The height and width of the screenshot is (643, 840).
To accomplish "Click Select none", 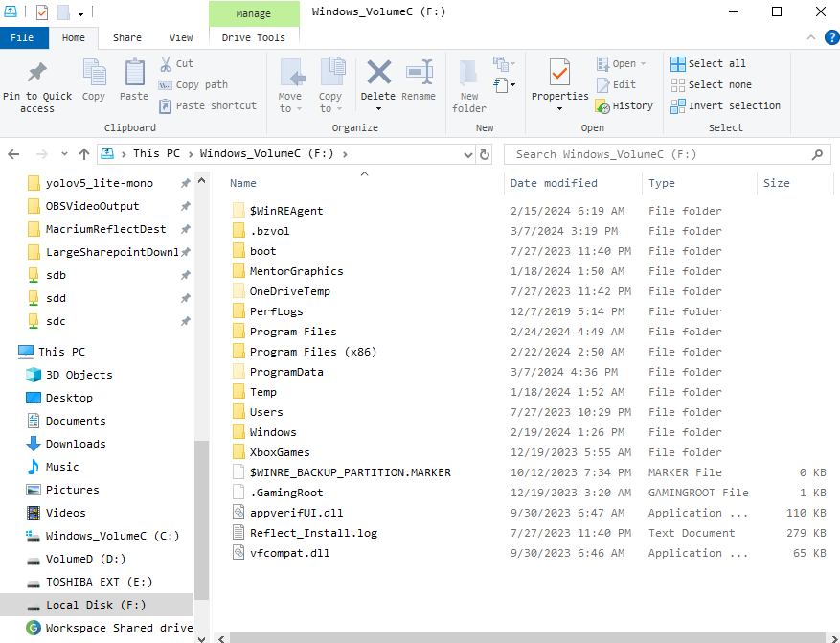I will click(712, 84).
